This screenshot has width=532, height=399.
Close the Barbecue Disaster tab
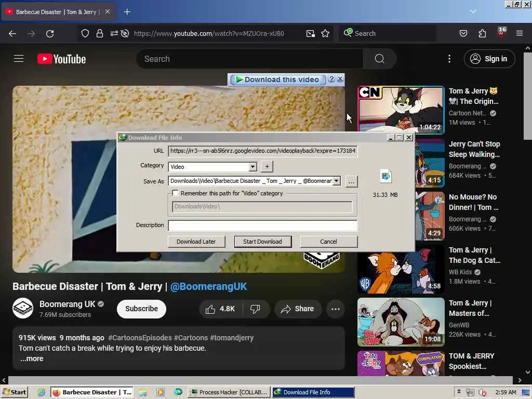pos(107,11)
